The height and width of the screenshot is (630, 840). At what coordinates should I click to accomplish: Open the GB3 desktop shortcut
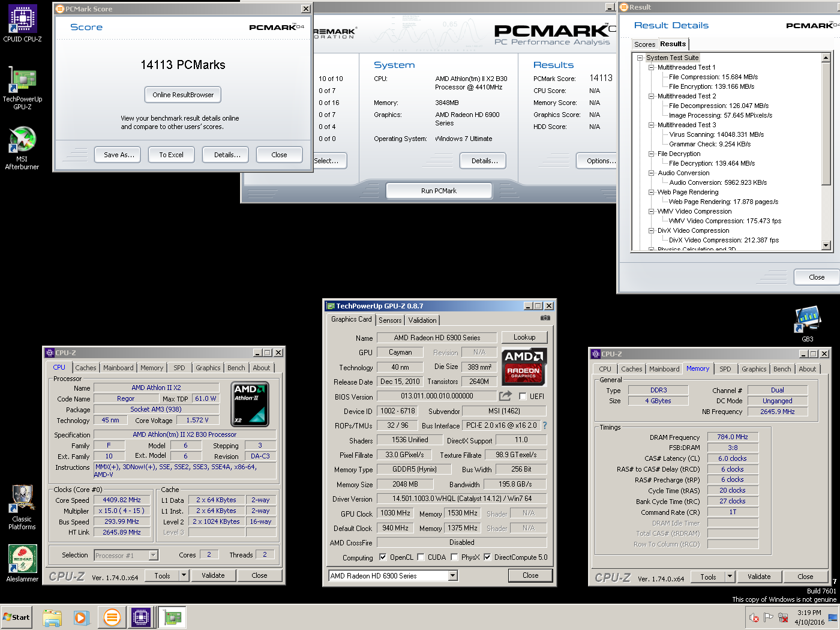808,324
